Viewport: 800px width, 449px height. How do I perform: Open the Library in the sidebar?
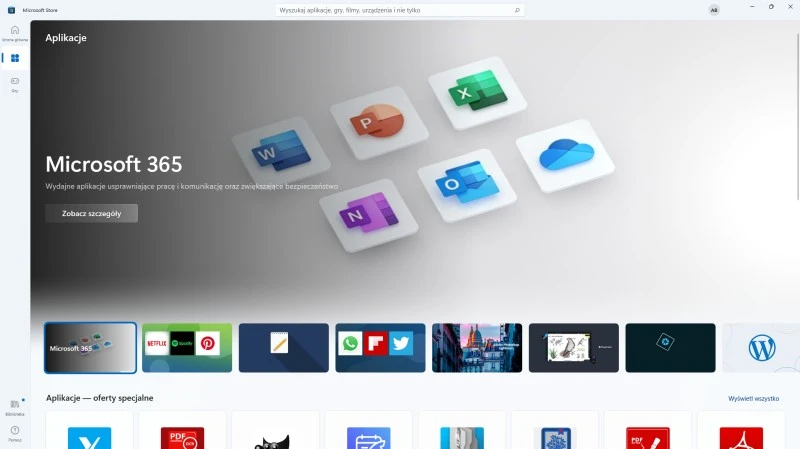(x=15, y=407)
